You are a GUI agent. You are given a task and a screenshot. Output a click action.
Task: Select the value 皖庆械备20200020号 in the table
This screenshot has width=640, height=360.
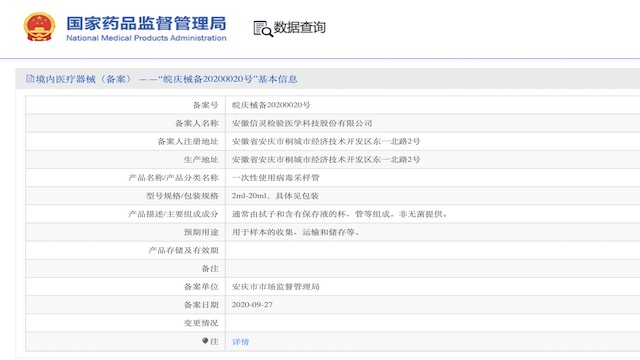pyautogui.click(x=271, y=105)
